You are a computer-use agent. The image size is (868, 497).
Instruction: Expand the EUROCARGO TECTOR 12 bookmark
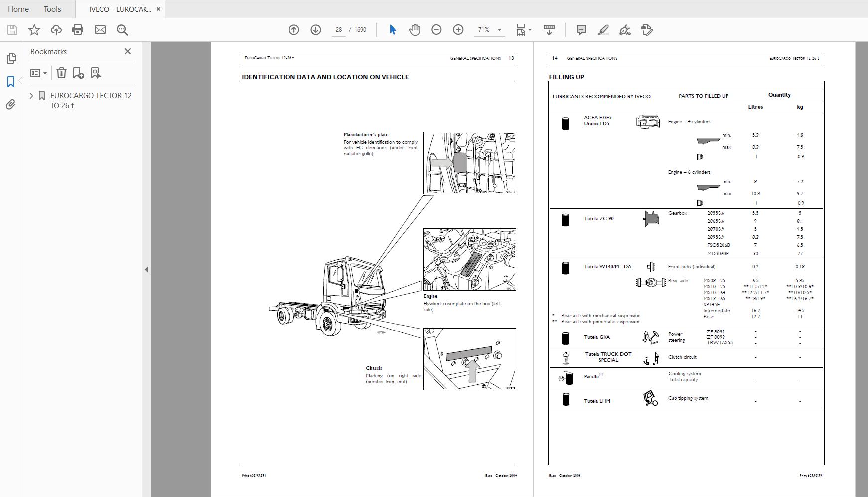[31, 95]
